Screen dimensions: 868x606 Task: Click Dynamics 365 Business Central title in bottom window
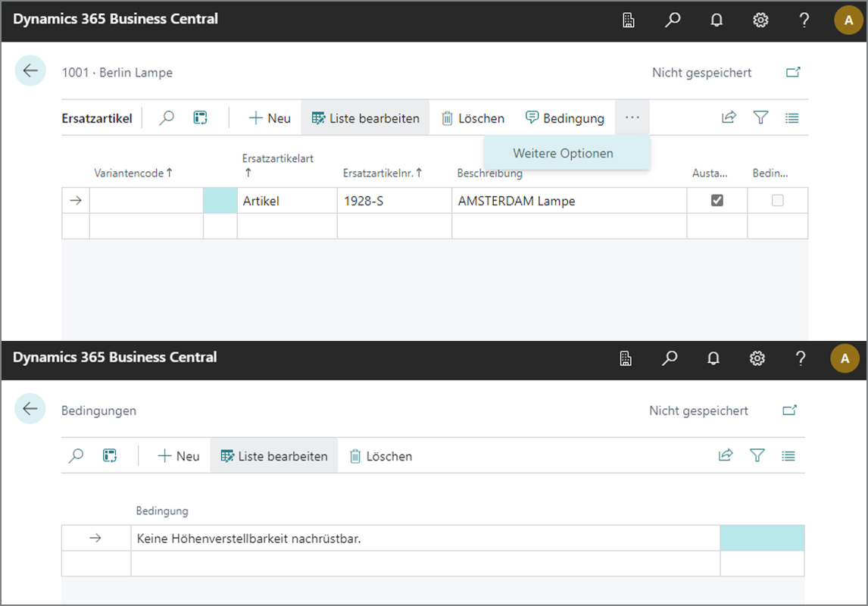[114, 357]
